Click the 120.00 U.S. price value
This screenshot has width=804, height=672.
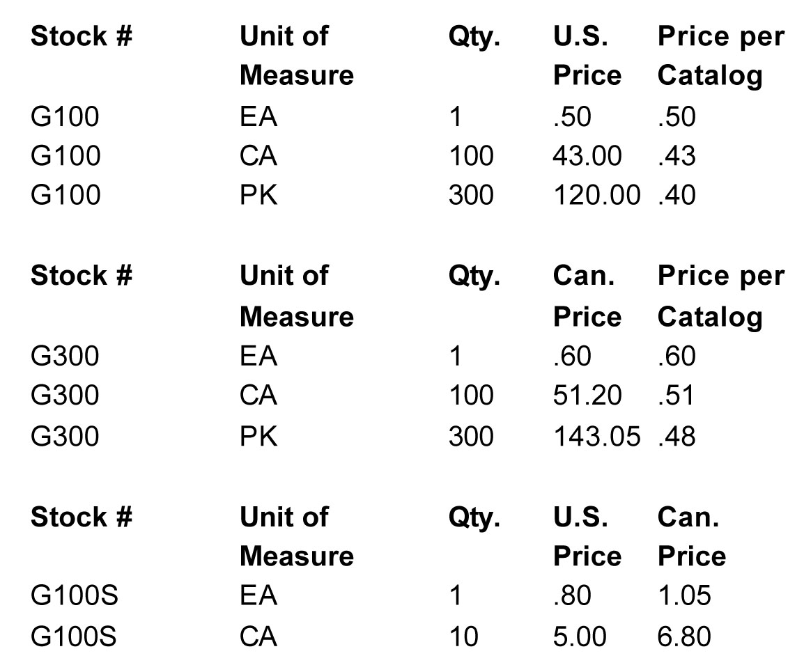(x=597, y=195)
